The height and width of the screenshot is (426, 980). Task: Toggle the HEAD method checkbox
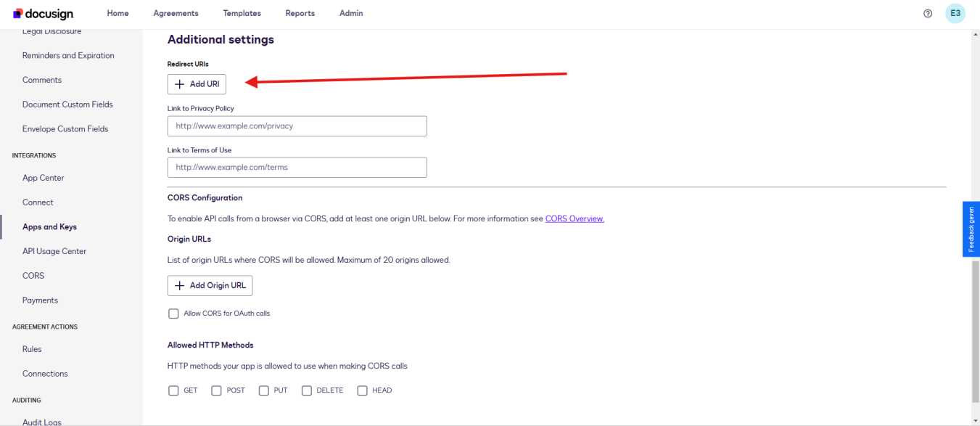click(x=363, y=390)
